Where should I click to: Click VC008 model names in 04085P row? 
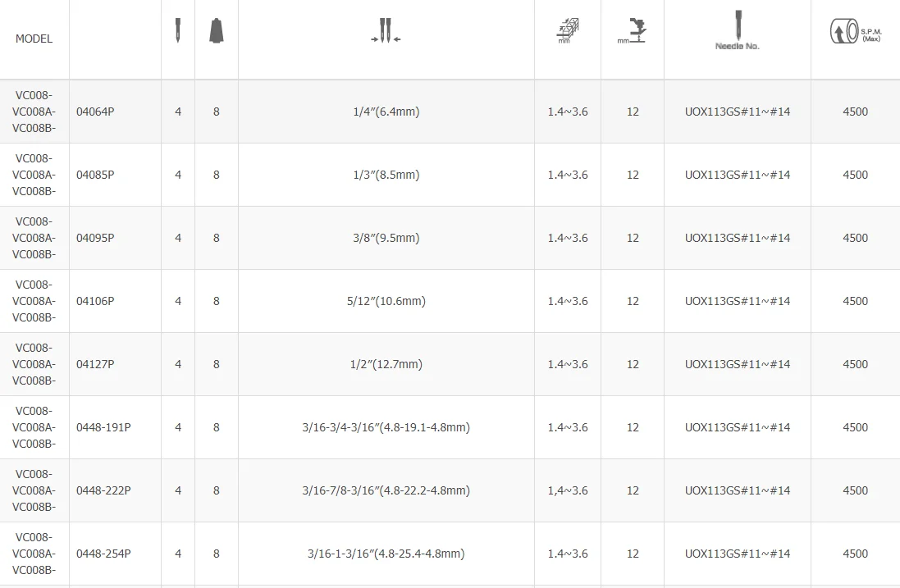coord(34,175)
